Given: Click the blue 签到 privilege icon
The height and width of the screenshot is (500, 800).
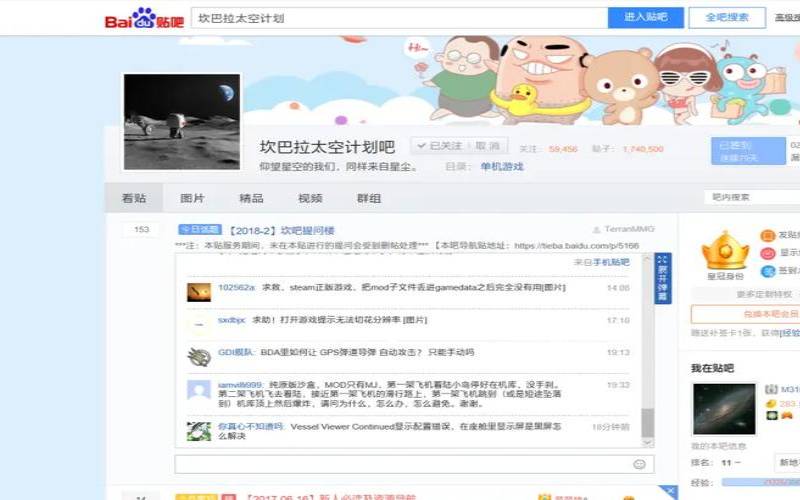Looking at the screenshot, I should tap(768, 271).
